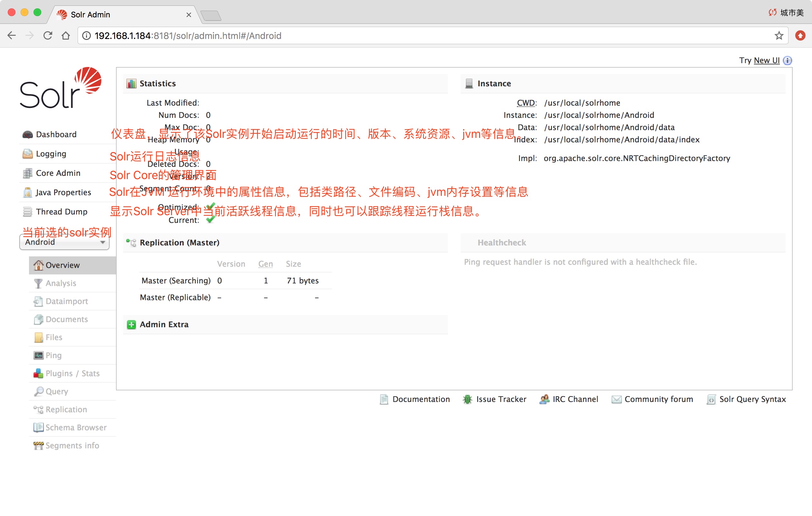The width and height of the screenshot is (812, 516).
Task: Click the Schema Browser book icon
Action: (x=38, y=427)
